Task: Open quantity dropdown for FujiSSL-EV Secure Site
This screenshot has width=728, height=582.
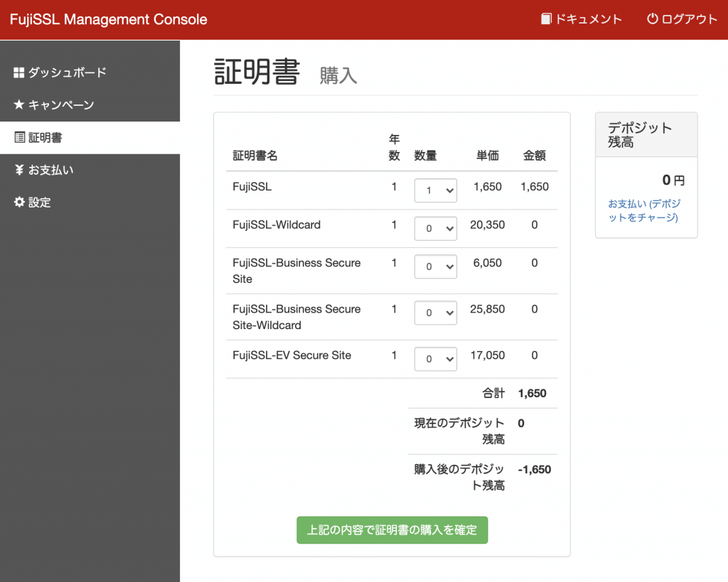Action: point(436,359)
